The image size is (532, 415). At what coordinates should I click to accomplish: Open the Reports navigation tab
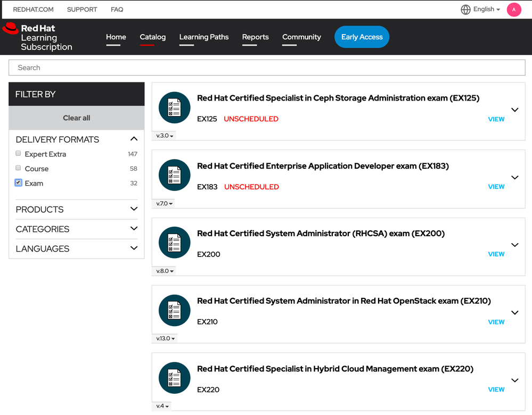(x=255, y=37)
